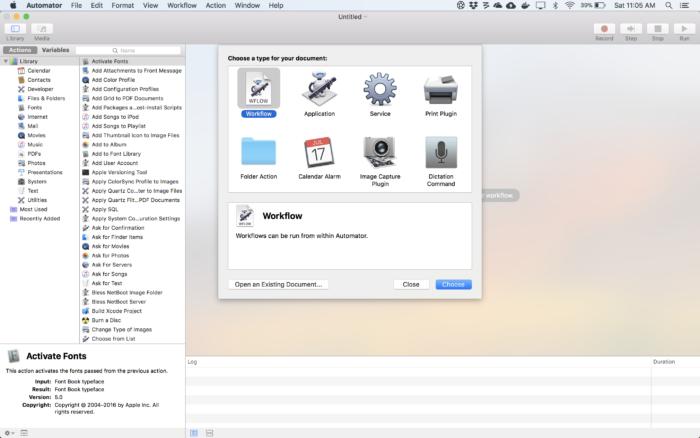Select the Folder Action icon
Image resolution: width=700 pixels, height=438 pixels.
(x=258, y=152)
